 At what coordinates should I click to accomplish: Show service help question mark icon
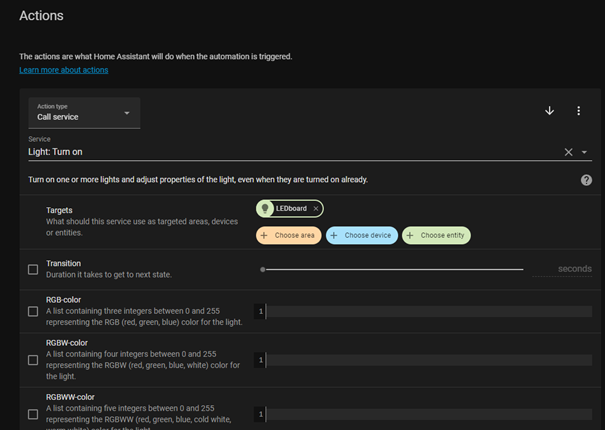[586, 180]
